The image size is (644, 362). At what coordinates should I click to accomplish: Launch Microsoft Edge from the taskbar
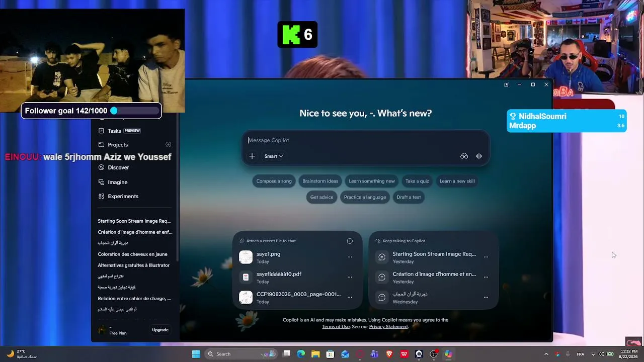301,354
